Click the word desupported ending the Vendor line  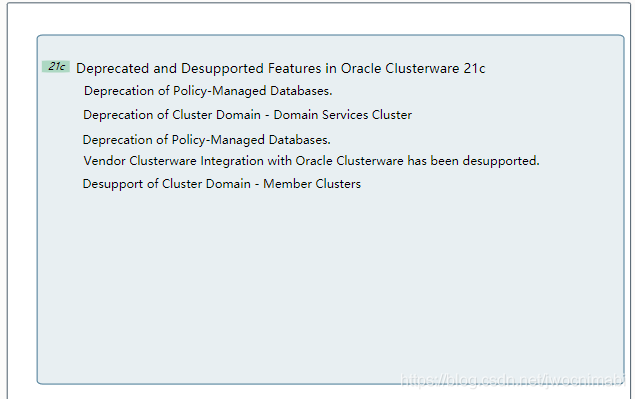(x=501, y=161)
